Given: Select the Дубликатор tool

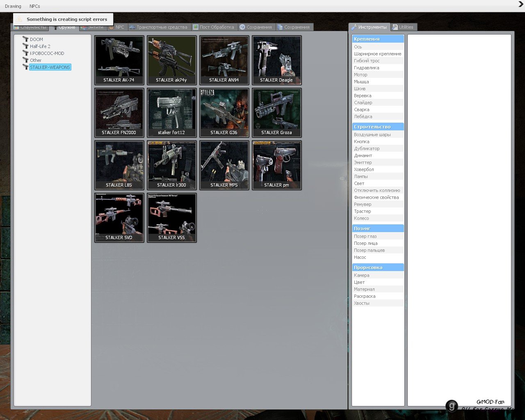Looking at the screenshot, I should (378, 148).
